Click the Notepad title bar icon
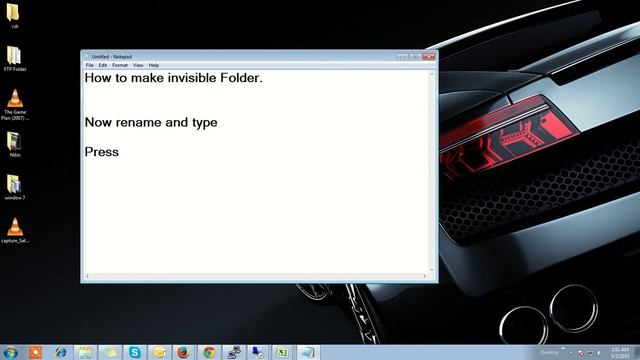The image size is (640, 360). coord(87,56)
